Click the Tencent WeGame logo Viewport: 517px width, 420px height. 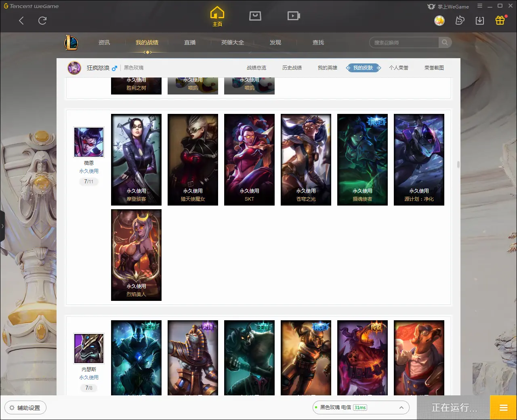pyautogui.click(x=32, y=6)
